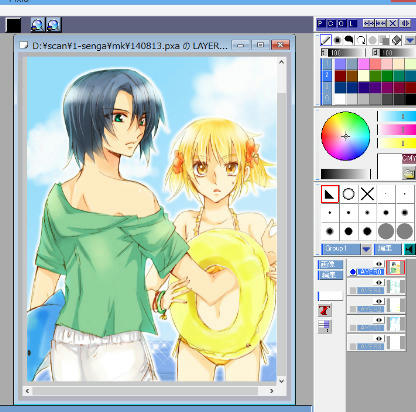Viewport: 416px width, 412px height.
Task: Toggle eye on fourth layer from top
Action: (379, 320)
